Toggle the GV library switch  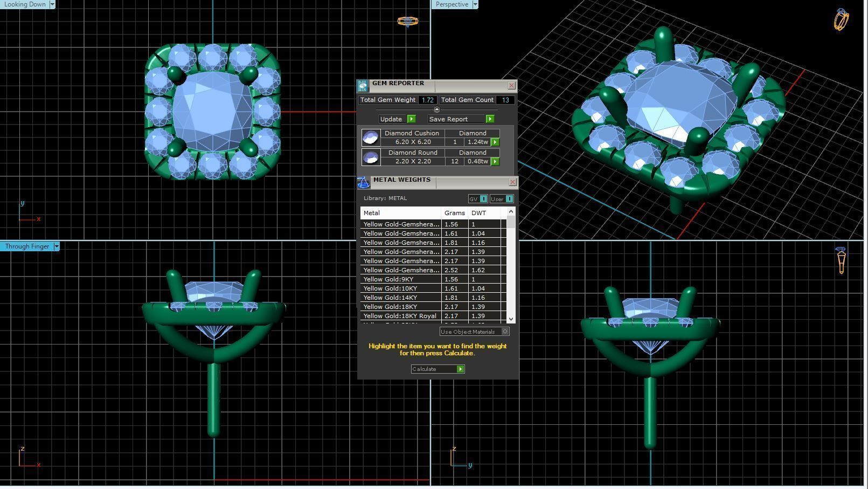tap(478, 199)
